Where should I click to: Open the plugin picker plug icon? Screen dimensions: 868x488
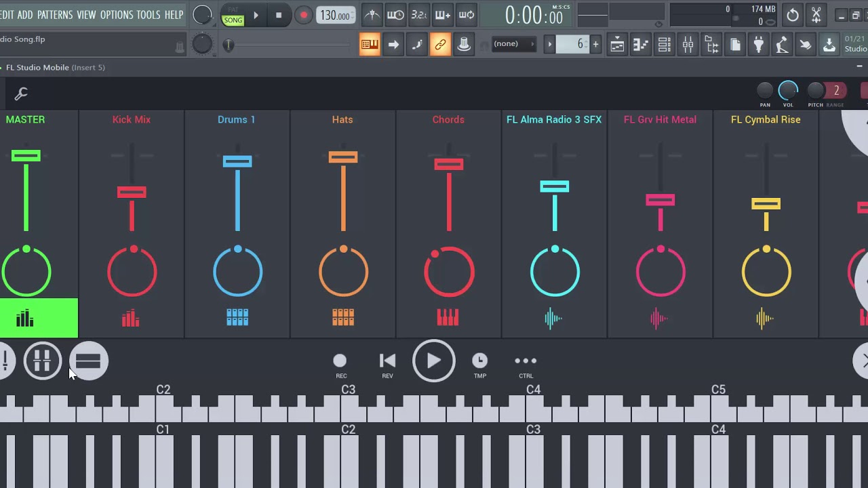pos(759,45)
